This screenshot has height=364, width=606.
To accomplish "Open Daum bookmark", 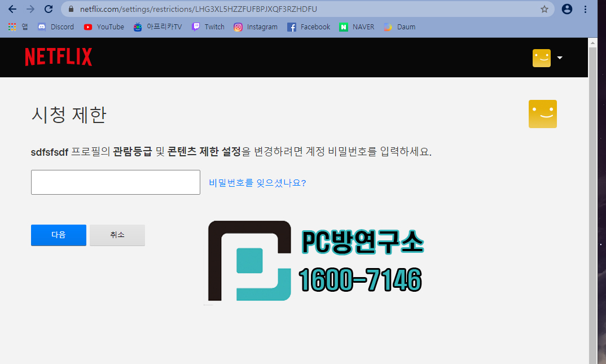I will 399,27.
